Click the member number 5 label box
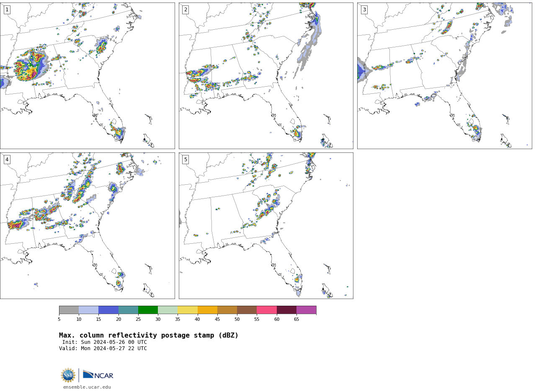The width and height of the screenshot is (536, 392). pos(186,160)
